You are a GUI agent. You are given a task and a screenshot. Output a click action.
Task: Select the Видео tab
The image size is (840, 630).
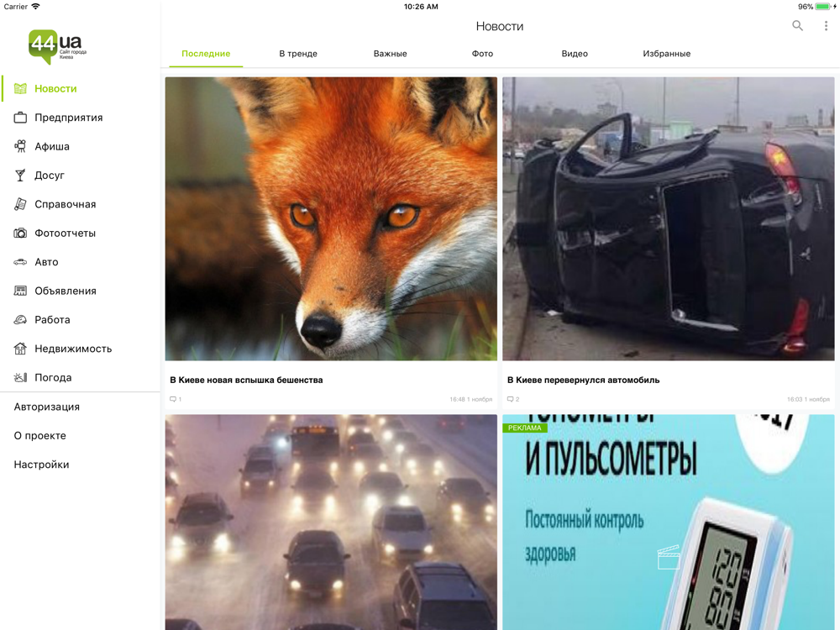[x=575, y=54]
